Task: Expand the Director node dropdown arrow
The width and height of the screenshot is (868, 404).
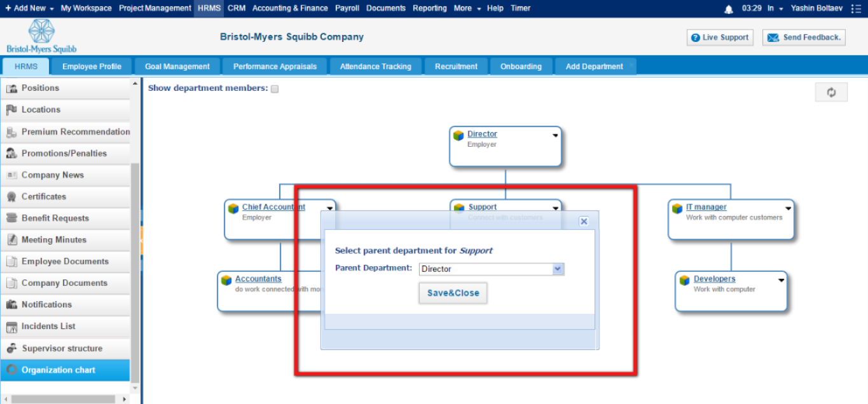Action: click(555, 135)
